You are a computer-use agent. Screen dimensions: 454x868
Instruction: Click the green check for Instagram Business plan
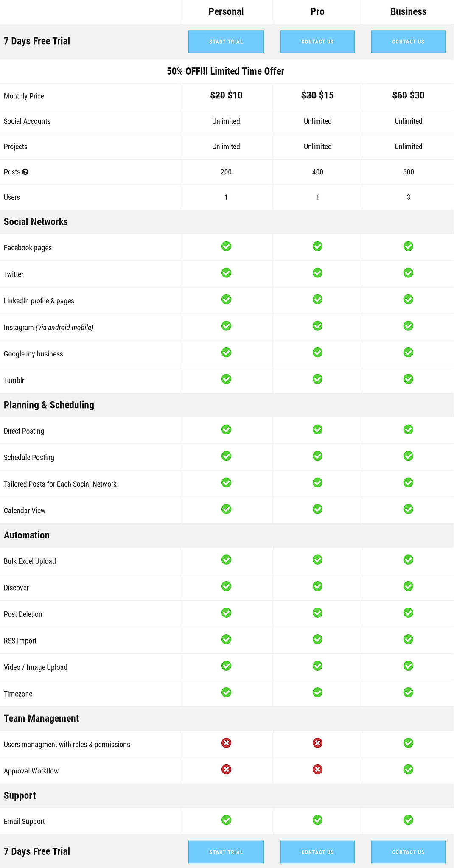(x=408, y=326)
